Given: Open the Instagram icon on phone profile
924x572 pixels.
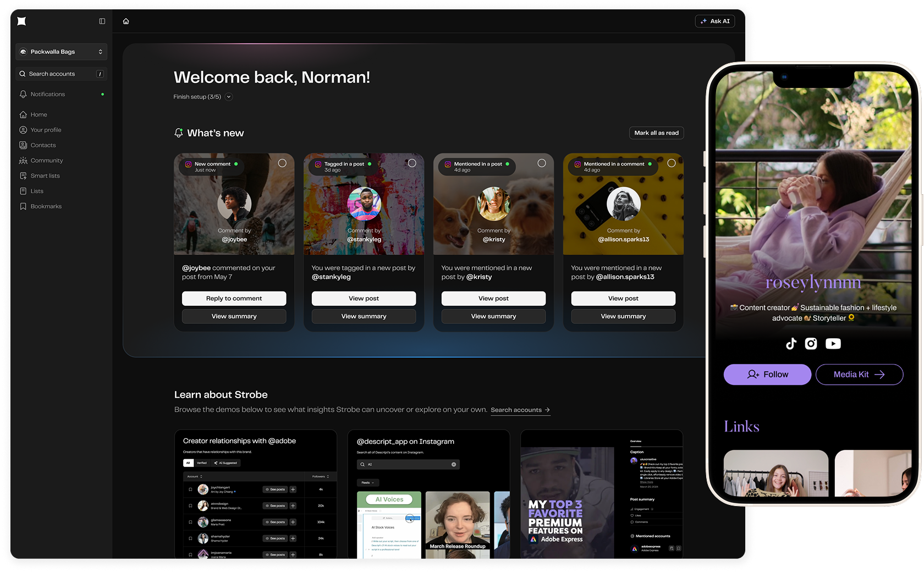Looking at the screenshot, I should pyautogui.click(x=811, y=344).
